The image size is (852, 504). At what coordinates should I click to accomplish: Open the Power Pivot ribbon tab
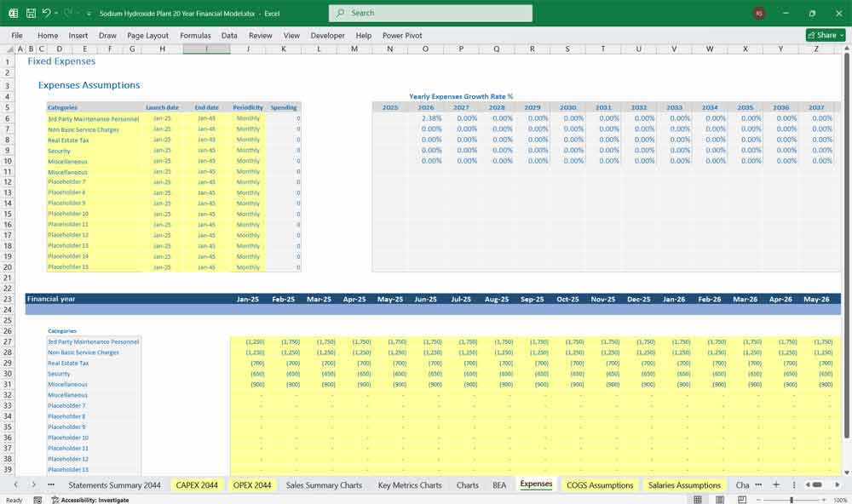click(400, 35)
